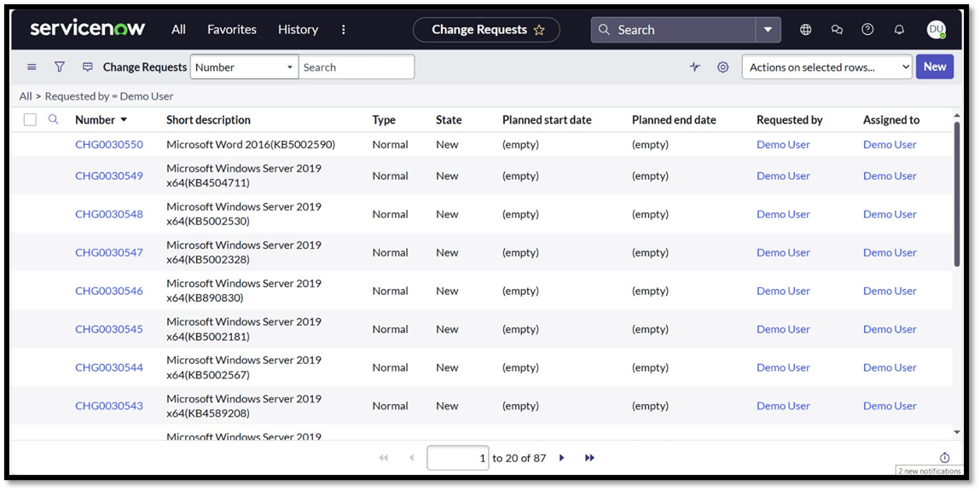Open the Favorites menu
This screenshot has width=980, height=491.
coord(232,29)
